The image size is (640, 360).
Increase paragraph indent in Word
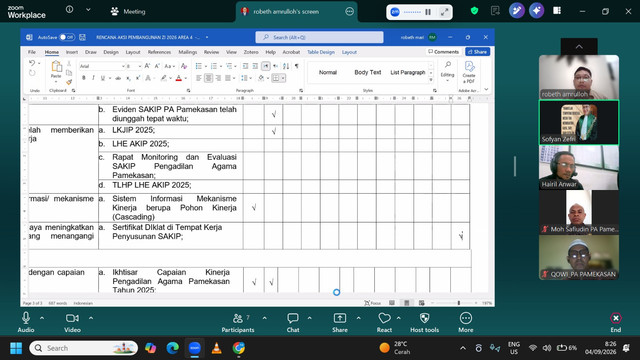[255, 66]
